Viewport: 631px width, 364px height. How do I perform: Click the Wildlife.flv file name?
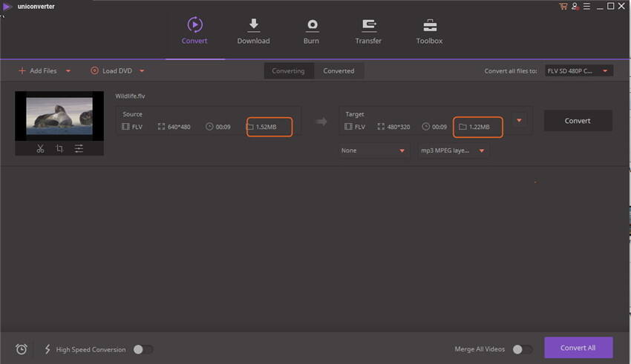[x=130, y=96]
